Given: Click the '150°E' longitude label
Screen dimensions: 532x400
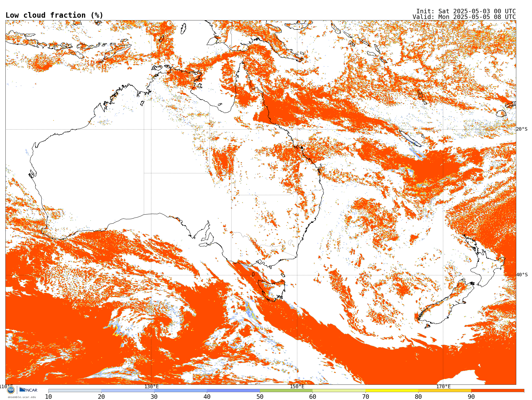Looking at the screenshot, I should click(297, 387).
